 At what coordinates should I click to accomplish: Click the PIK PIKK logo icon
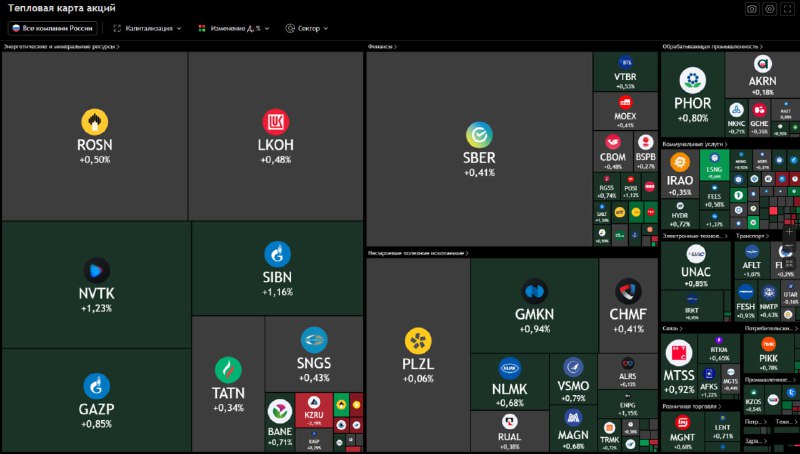tap(768, 344)
